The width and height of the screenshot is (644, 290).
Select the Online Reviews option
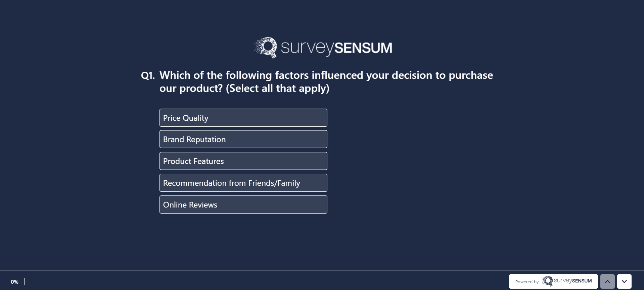[243, 205]
